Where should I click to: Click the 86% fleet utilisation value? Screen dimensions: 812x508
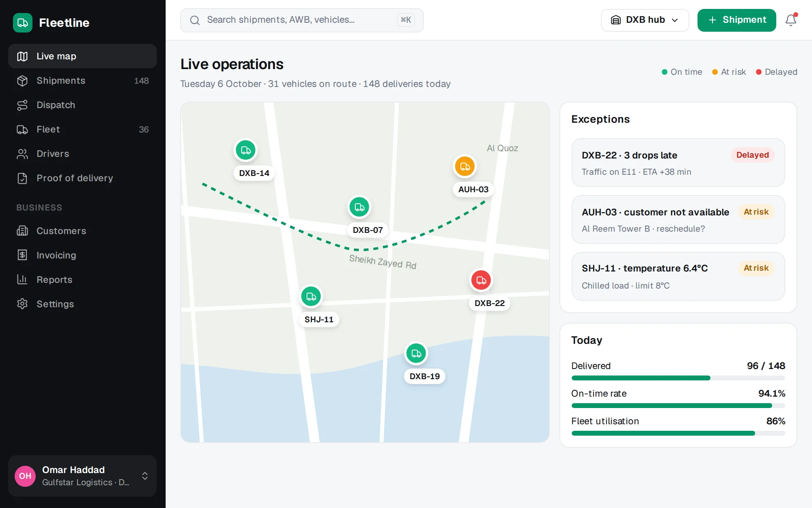(775, 421)
